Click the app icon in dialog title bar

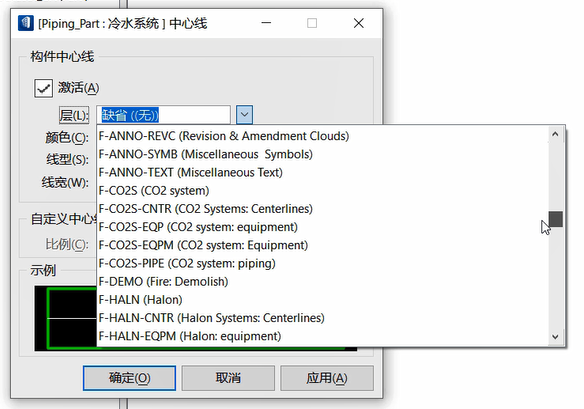point(26,23)
